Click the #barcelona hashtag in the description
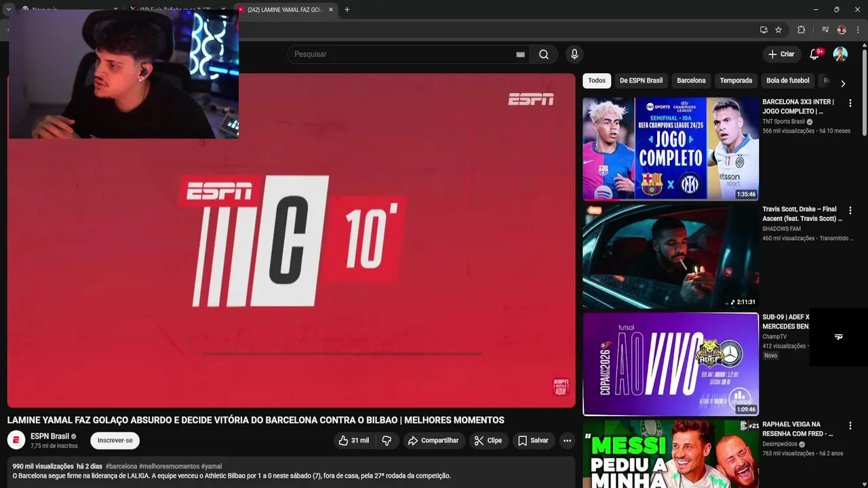Viewport: 868px width, 488px height. tap(121, 466)
